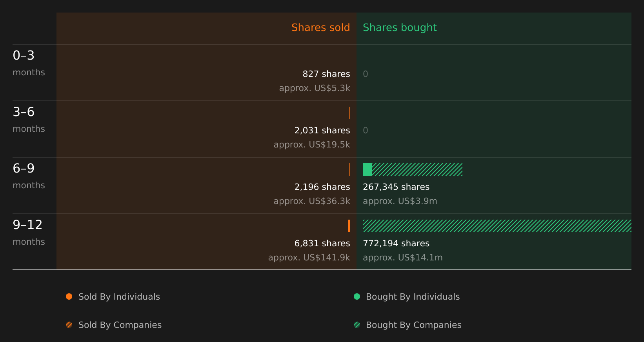Click the approx. US$141.9k text
The width and height of the screenshot is (644, 342).
pos(309,258)
